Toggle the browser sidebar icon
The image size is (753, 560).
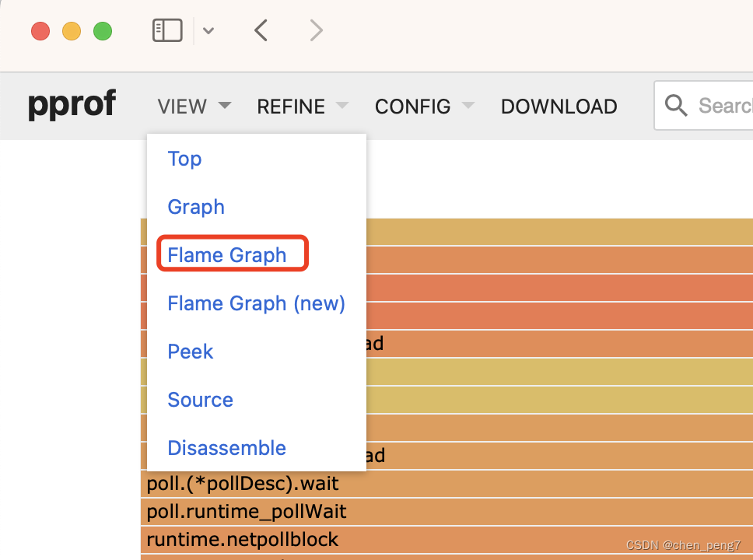tap(167, 31)
